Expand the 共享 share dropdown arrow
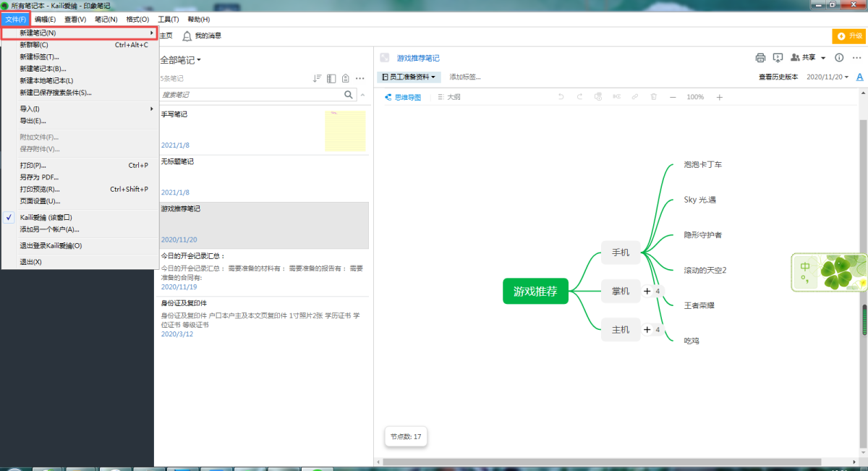 823,58
